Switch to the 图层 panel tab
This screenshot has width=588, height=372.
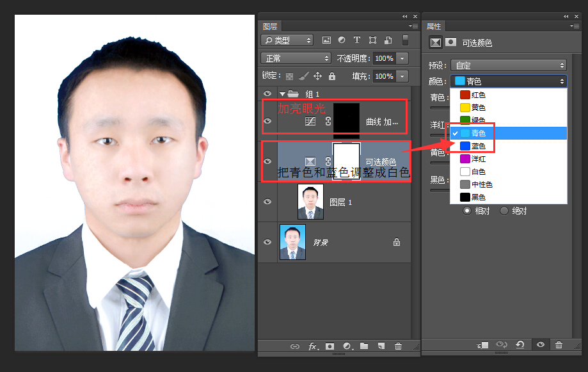click(271, 26)
